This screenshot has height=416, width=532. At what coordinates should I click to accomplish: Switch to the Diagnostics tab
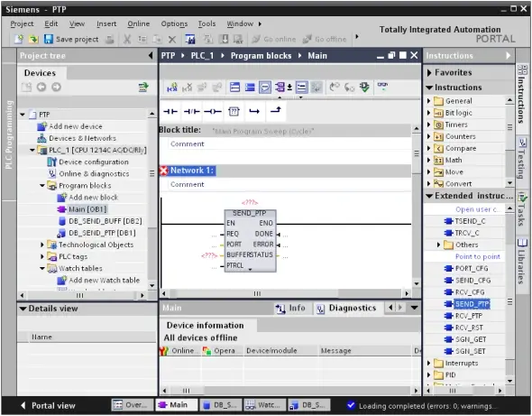click(347, 308)
